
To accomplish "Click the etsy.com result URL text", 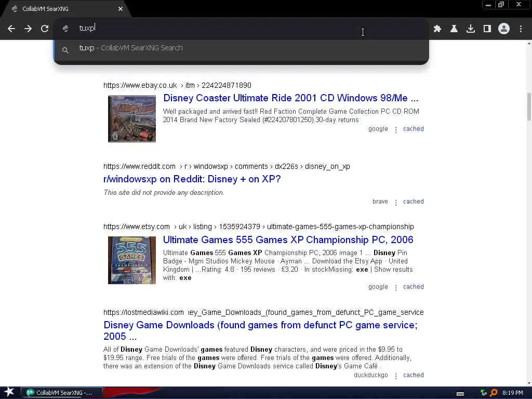I will tap(259, 227).
